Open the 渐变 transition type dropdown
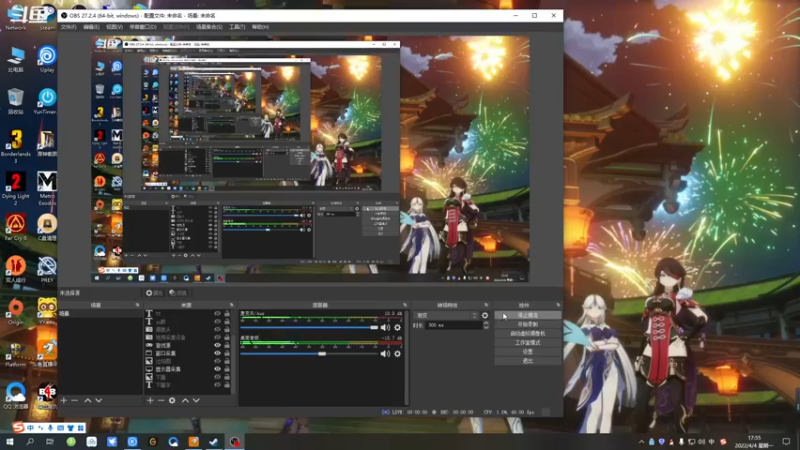Image resolution: width=800 pixels, height=450 pixels. tap(446, 315)
